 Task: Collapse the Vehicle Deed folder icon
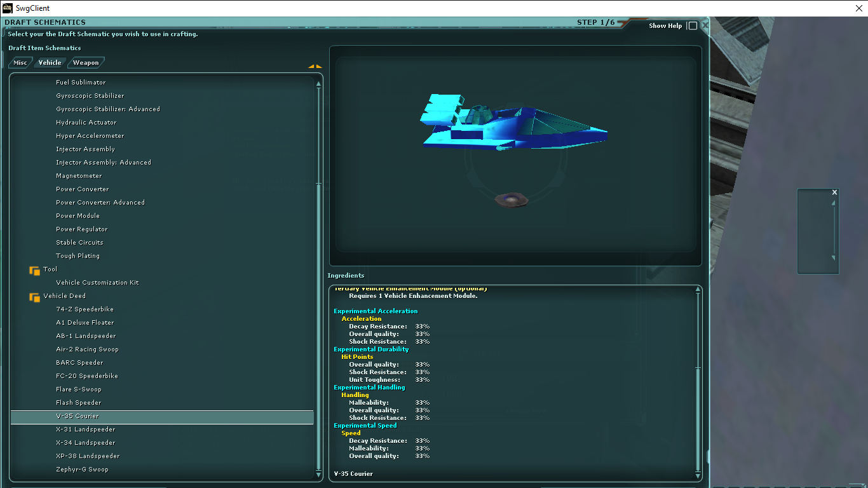35,297
